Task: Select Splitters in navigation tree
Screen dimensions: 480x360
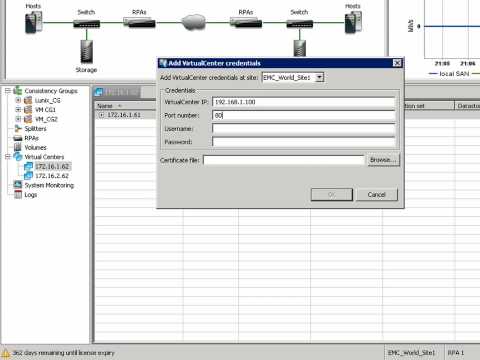Action: pyautogui.click(x=35, y=128)
